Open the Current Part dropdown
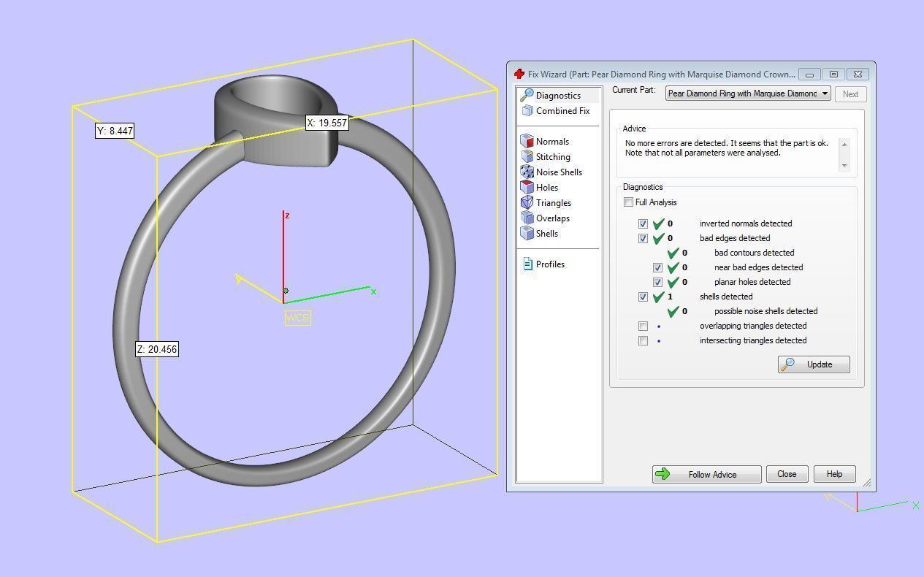 (x=748, y=93)
